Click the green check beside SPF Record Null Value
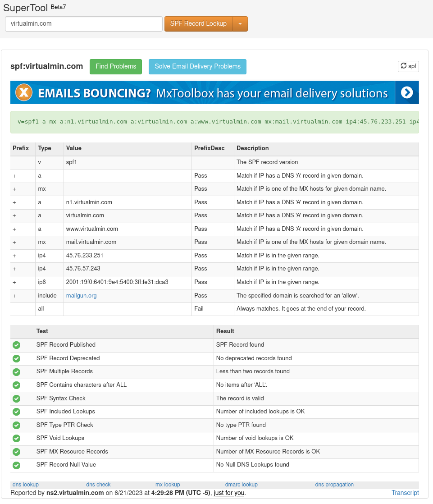This screenshot has height=504, width=433. click(16, 465)
